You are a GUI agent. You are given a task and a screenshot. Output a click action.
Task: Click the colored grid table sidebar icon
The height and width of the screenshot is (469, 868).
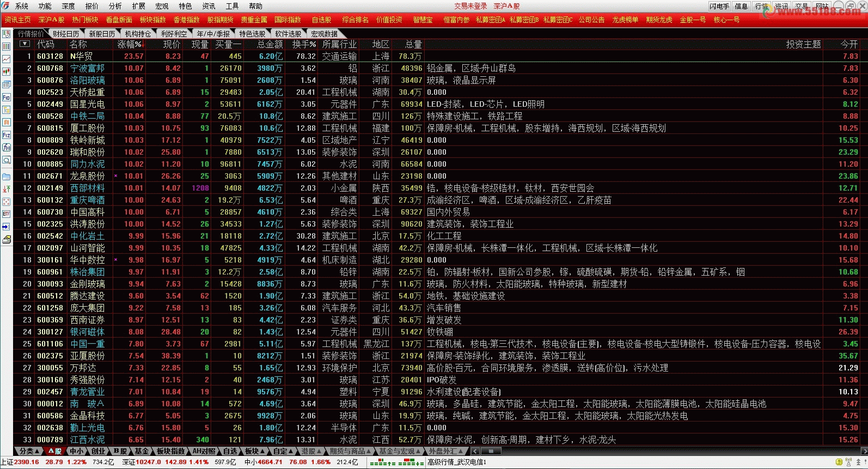pos(6,46)
